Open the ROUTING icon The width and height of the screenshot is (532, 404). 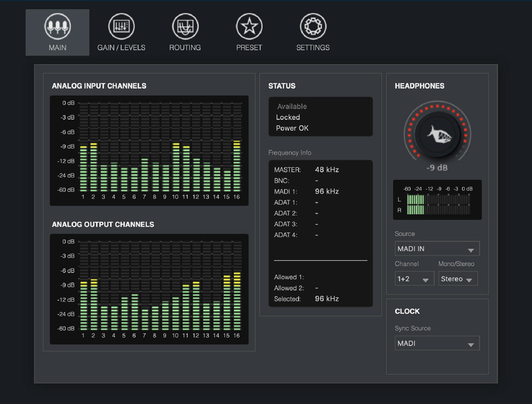pyautogui.click(x=185, y=27)
